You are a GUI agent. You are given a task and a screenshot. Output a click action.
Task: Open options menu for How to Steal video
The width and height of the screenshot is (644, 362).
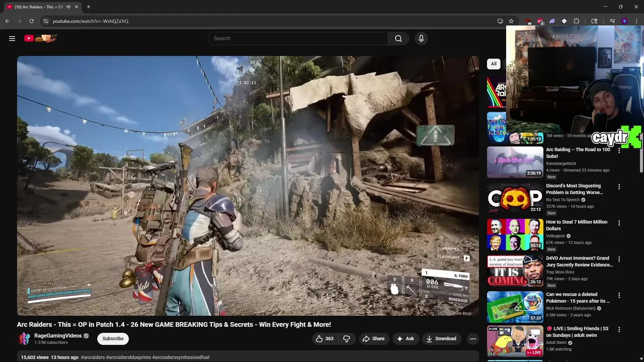click(x=619, y=223)
